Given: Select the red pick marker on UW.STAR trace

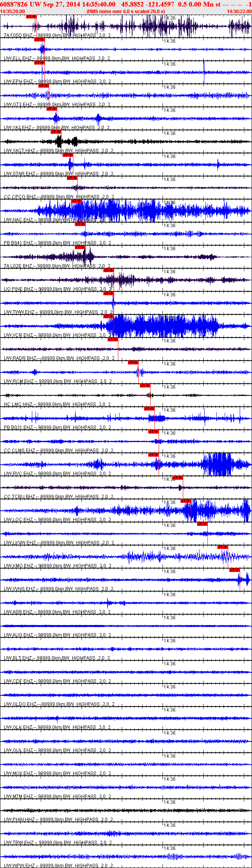Looking at the screenshot, I should [x=68, y=155].
